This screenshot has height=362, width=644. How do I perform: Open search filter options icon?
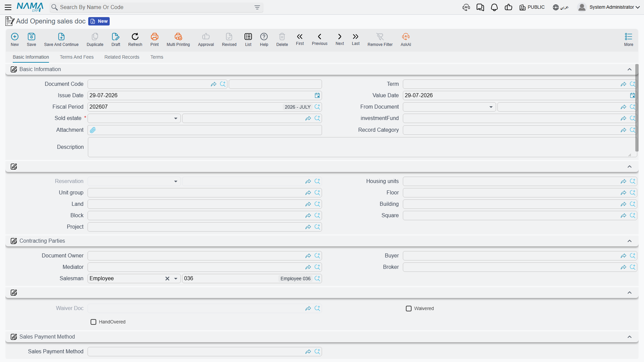[x=257, y=7]
